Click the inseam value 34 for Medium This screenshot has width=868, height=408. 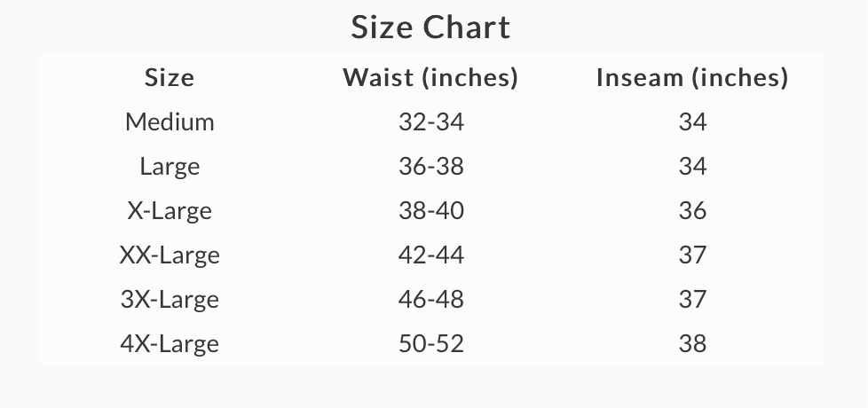692,122
